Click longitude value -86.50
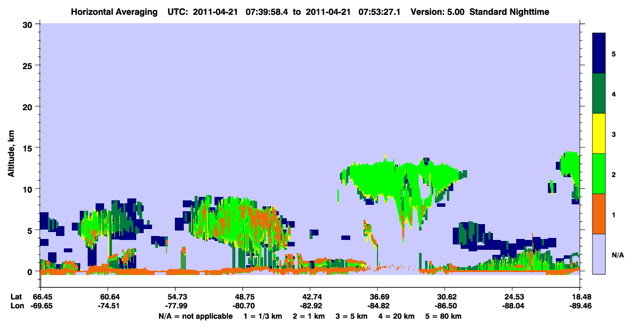The image size is (644, 330). 445,306
